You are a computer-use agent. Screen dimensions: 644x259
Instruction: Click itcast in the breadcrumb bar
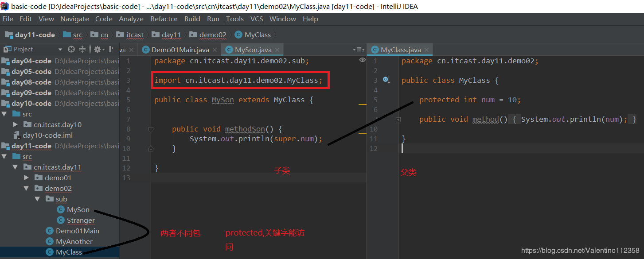pyautogui.click(x=130, y=35)
